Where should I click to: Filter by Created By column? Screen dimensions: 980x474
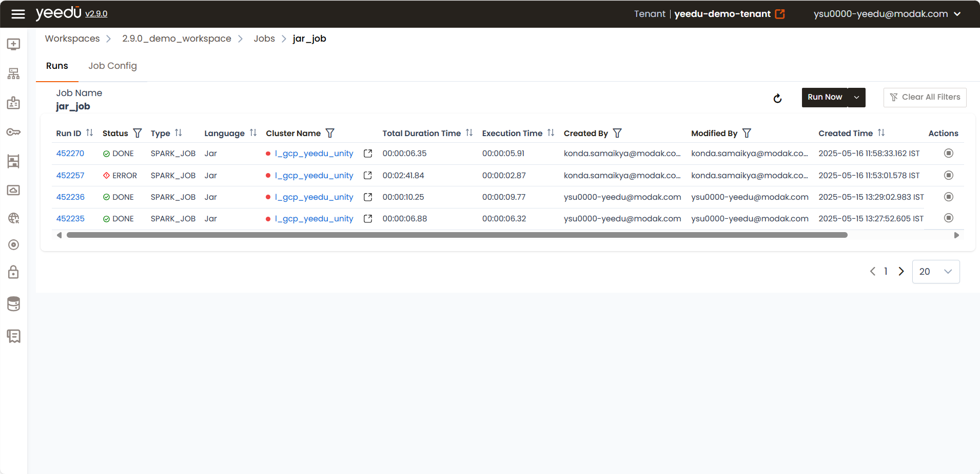coord(617,133)
